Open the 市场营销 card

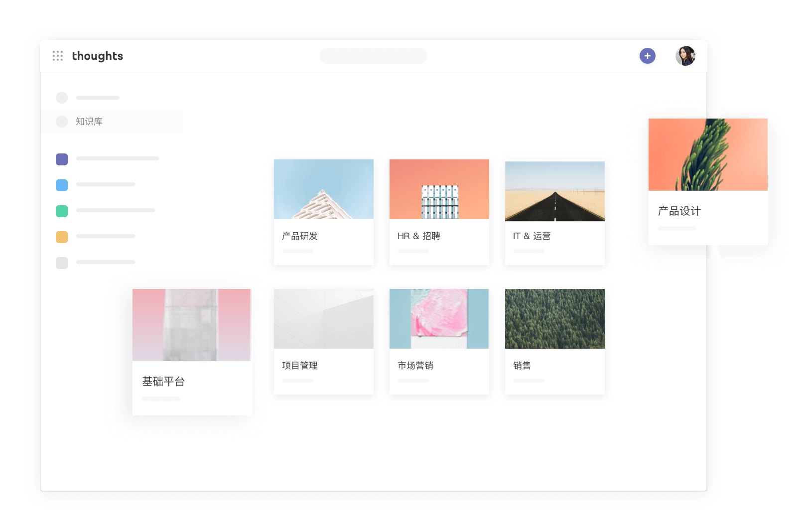439,341
